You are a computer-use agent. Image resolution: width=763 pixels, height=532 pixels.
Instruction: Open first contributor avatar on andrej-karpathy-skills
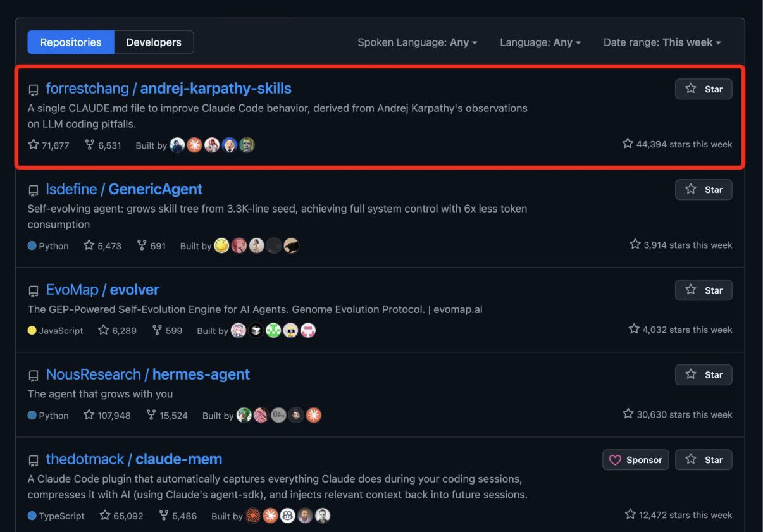coord(177,145)
